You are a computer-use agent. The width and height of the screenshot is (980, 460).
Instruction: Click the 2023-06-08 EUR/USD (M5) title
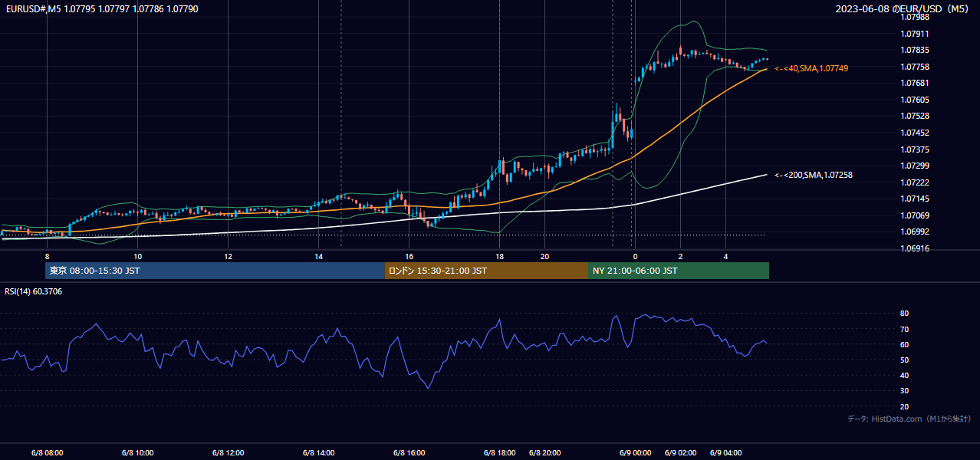click(x=903, y=9)
